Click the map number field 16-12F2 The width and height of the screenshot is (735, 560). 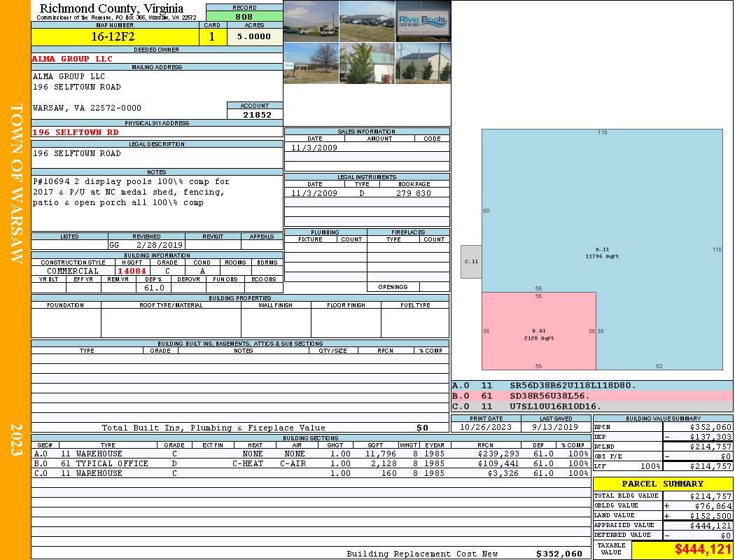point(115,36)
